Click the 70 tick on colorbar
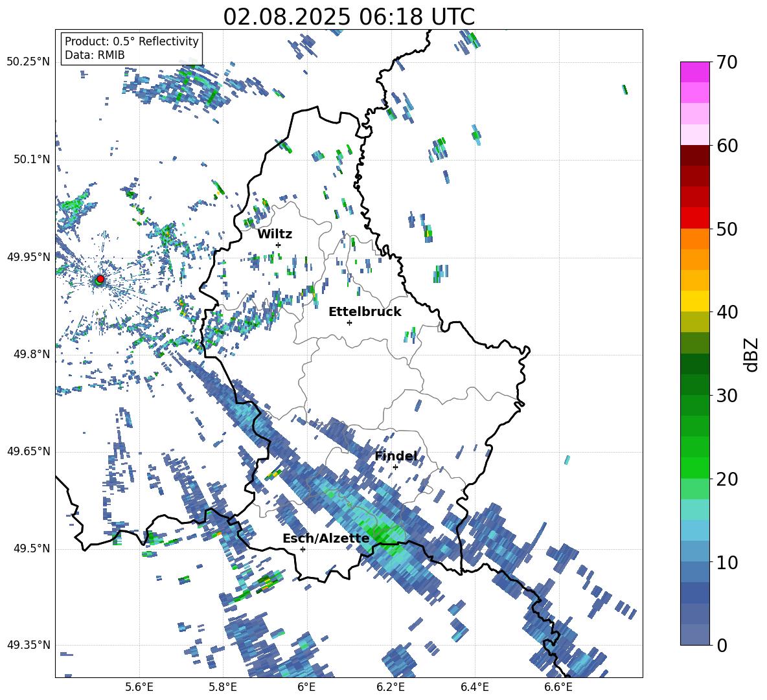The image size is (767, 700). pos(727,62)
